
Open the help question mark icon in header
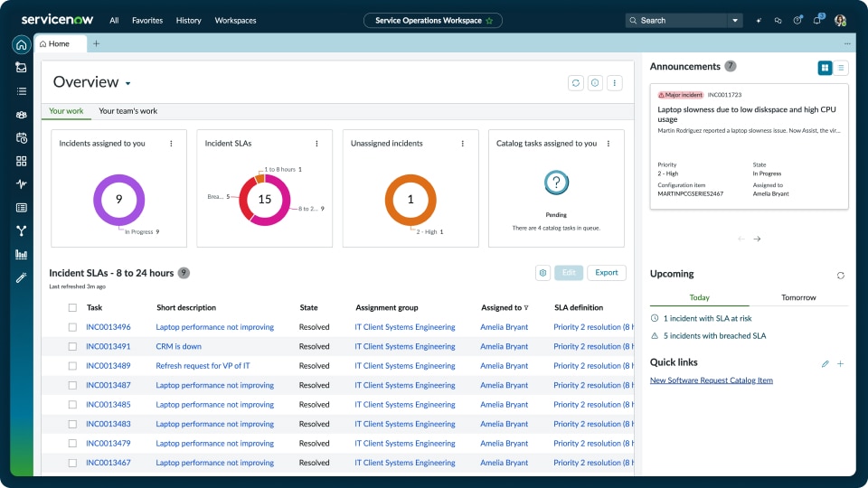coord(797,20)
